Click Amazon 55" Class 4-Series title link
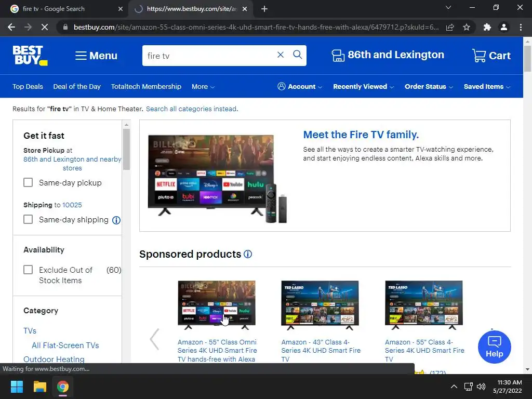 424,351
